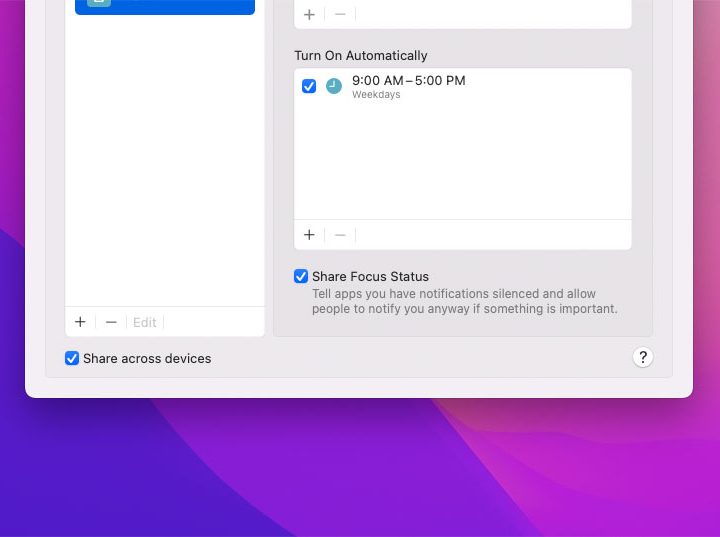Click the Weekdays label under the schedule
Viewport: 720px width, 537px height.
376,95
